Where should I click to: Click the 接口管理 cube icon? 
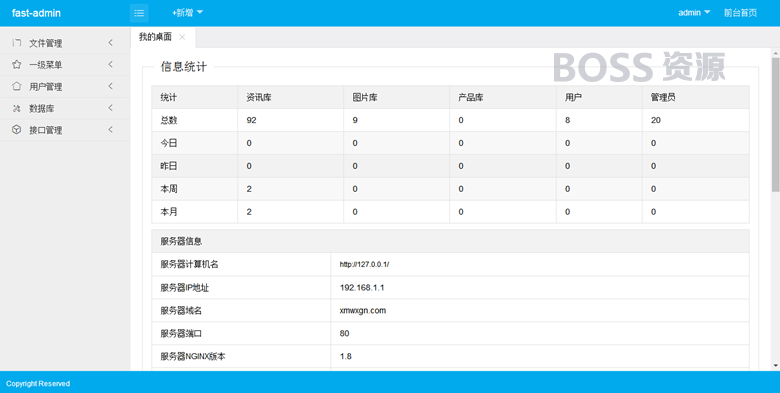(16, 129)
